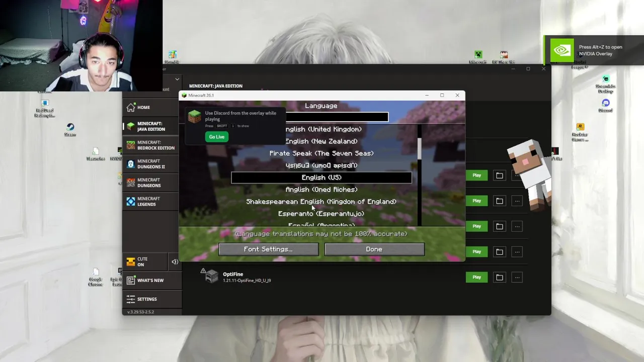The width and height of the screenshot is (644, 362).
Task: Open more options for third installation row
Action: point(517,226)
